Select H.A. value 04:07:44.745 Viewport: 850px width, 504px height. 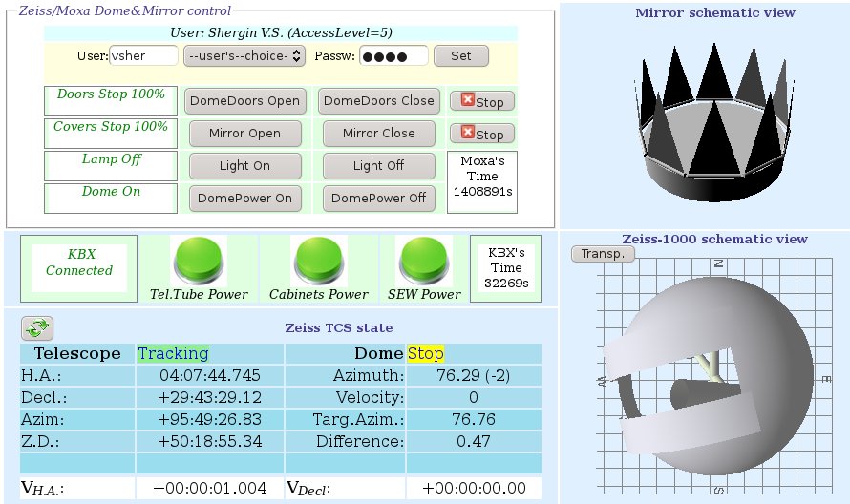(210, 375)
